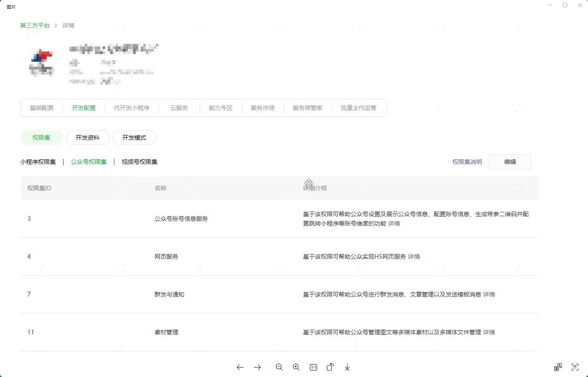Switch to the 基础配置 tab

click(x=42, y=108)
